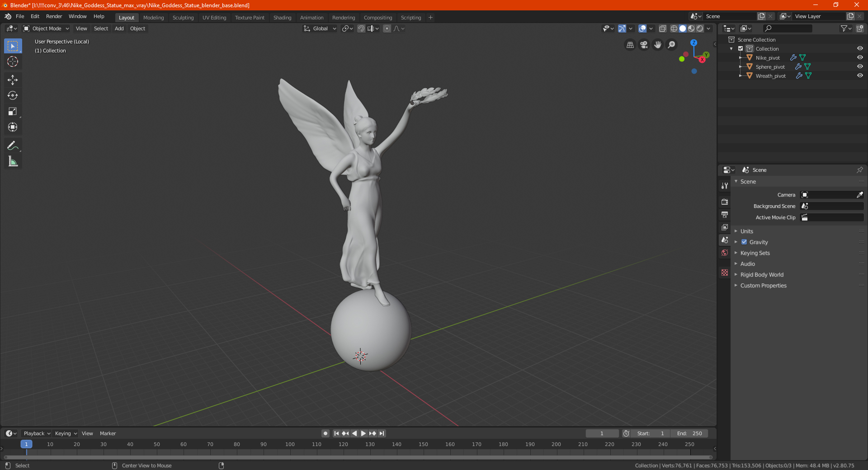868x470 pixels.
Task: Click the End frame field
Action: coord(689,433)
